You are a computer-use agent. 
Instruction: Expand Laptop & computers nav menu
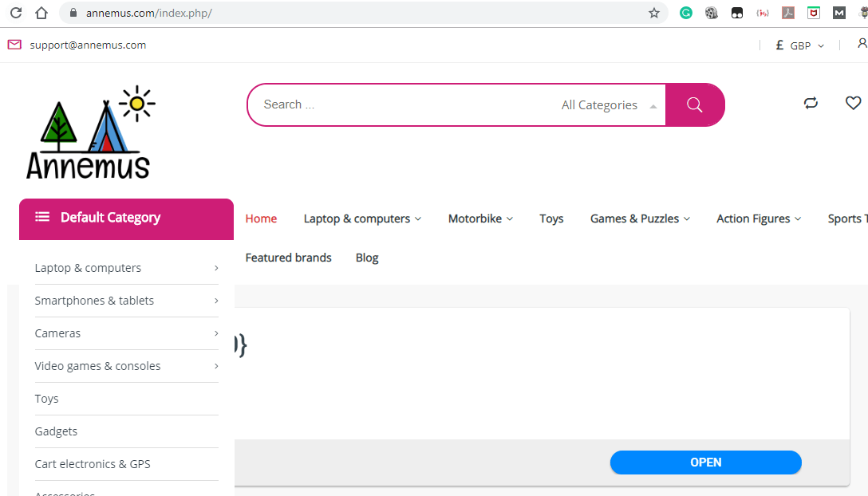[x=362, y=218]
